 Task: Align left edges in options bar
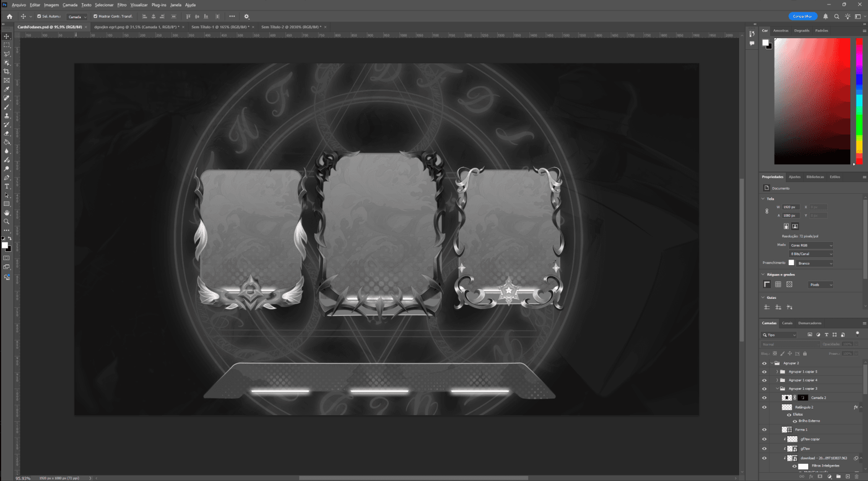pyautogui.click(x=145, y=17)
